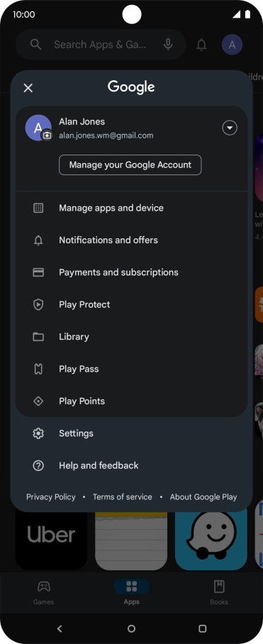Tap the Android back navigation button
The width and height of the screenshot is (263, 644).
click(60, 628)
